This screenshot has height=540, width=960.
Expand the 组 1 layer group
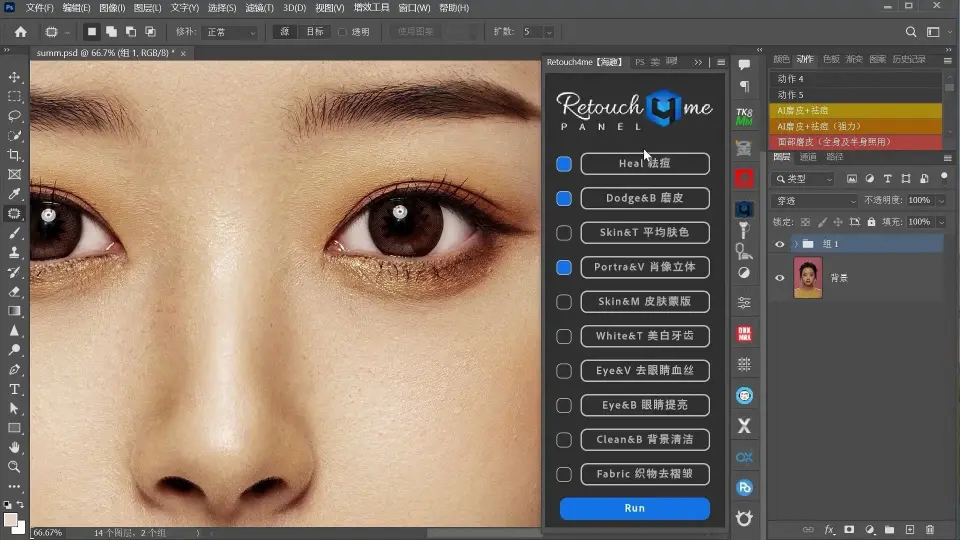[x=796, y=244]
